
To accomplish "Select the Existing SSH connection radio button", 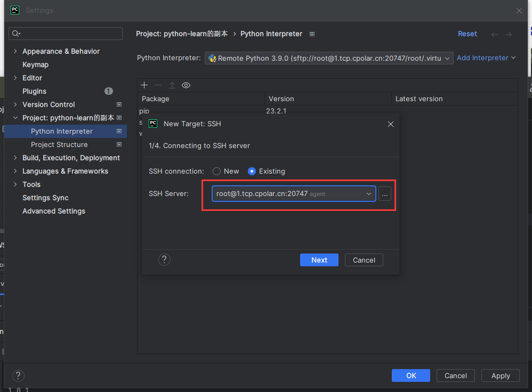I will [x=252, y=171].
